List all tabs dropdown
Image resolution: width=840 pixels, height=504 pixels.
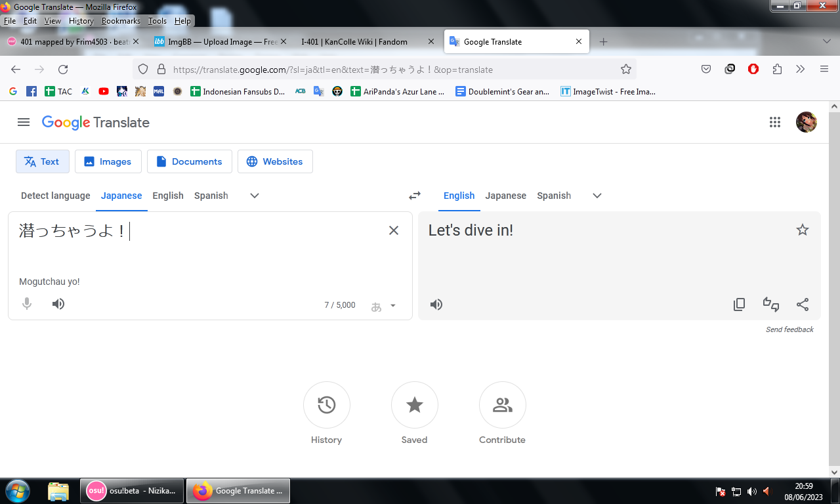827,41
